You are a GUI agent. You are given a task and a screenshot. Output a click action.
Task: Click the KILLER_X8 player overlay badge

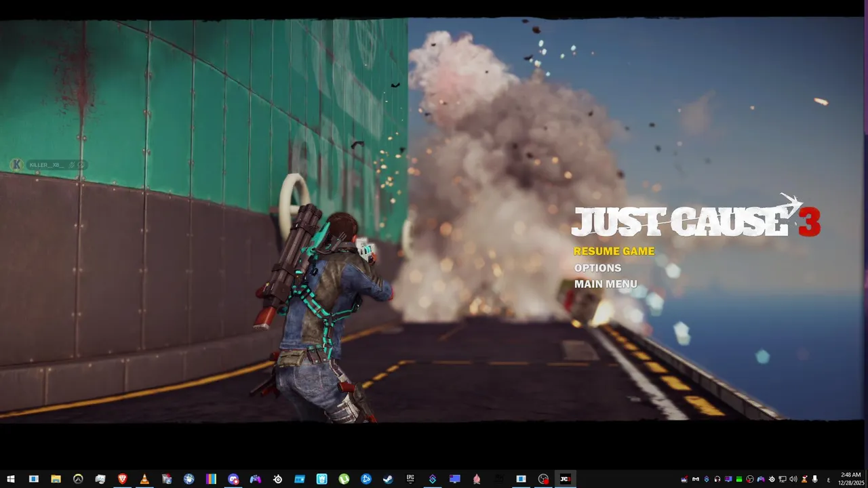[49, 165]
